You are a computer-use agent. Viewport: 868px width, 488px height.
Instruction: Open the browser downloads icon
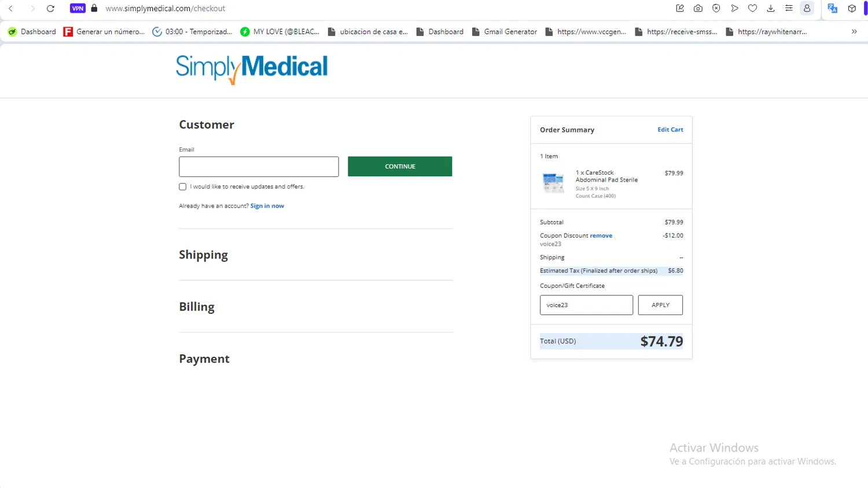[771, 8]
